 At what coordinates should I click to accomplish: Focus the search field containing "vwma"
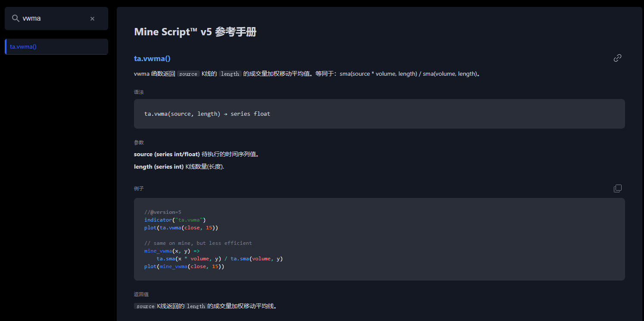tap(54, 19)
